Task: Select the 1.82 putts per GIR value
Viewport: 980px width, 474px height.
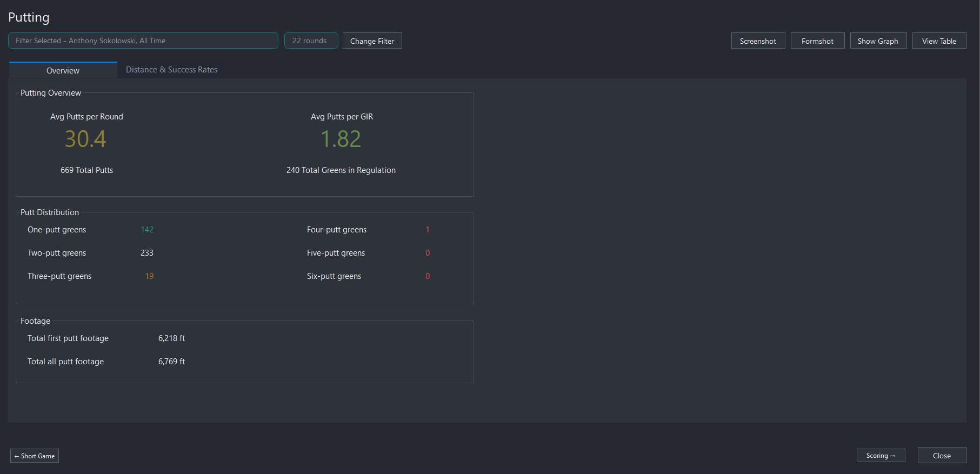Action: 341,139
